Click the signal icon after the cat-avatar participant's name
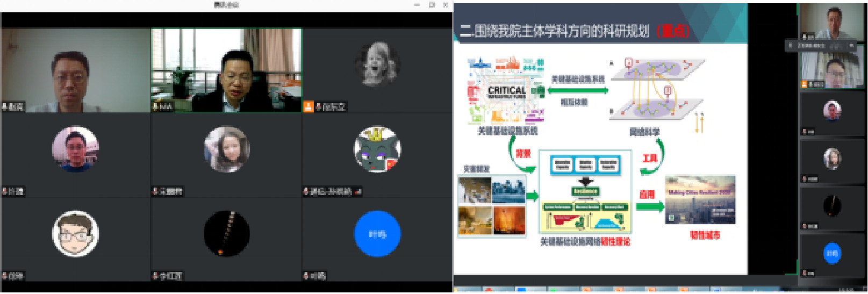 (358, 191)
